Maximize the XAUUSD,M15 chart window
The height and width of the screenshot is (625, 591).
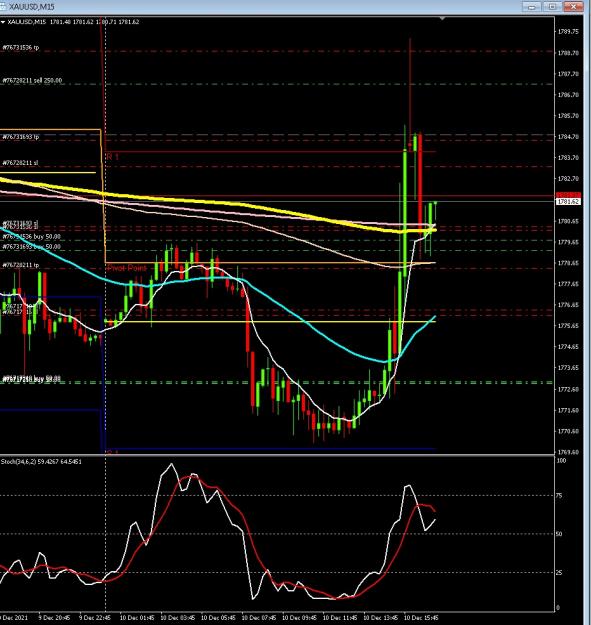tap(552, 6)
